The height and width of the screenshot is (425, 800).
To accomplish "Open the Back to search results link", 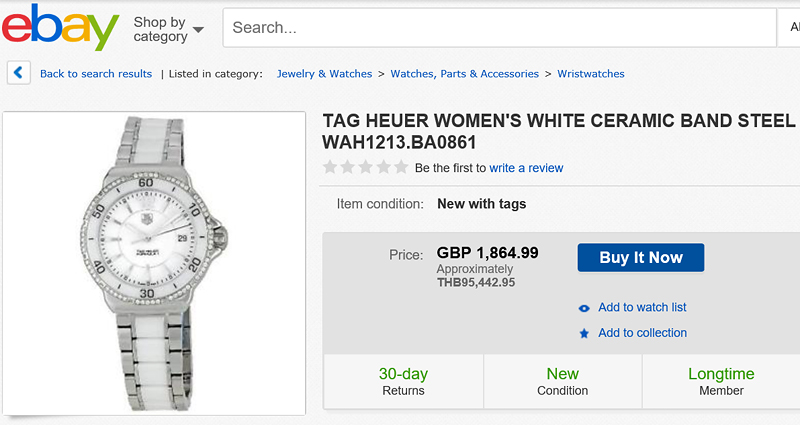I will coord(96,74).
